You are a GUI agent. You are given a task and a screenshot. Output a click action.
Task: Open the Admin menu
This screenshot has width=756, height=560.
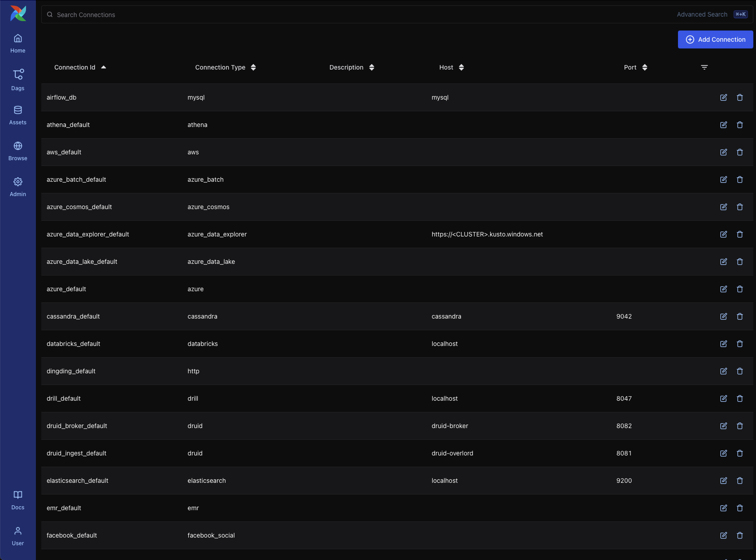[x=18, y=187]
